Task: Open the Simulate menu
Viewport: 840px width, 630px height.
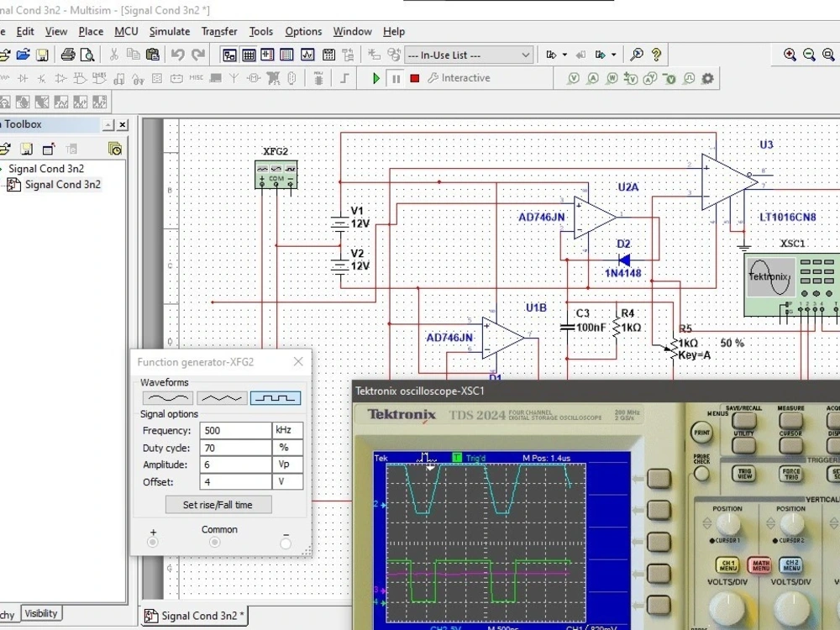Action: [x=170, y=31]
